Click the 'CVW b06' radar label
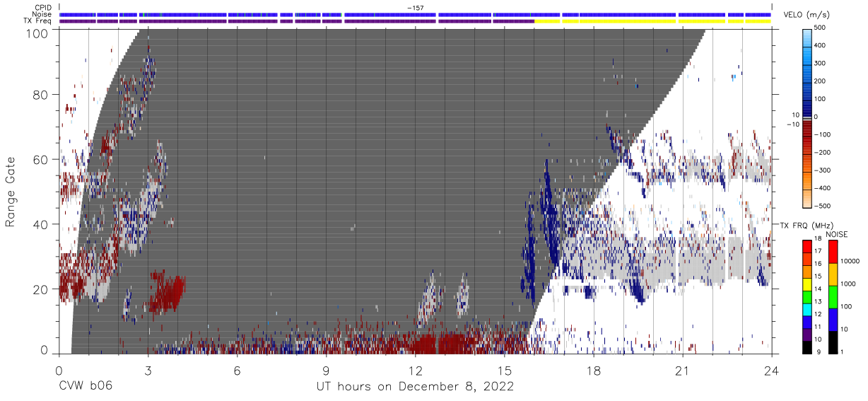 tap(85, 387)
